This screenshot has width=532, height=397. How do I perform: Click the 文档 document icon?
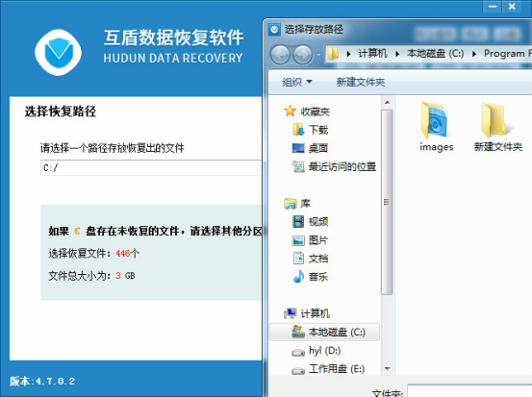[x=298, y=258]
